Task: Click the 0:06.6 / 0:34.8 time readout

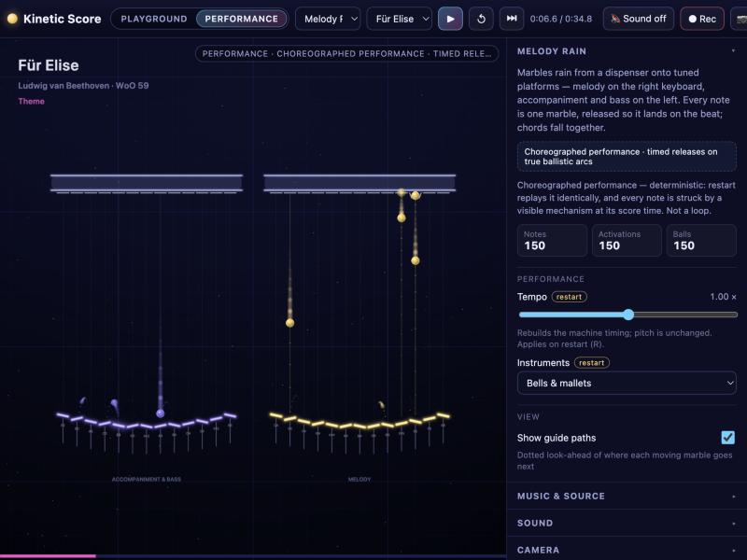Action: click(x=561, y=19)
